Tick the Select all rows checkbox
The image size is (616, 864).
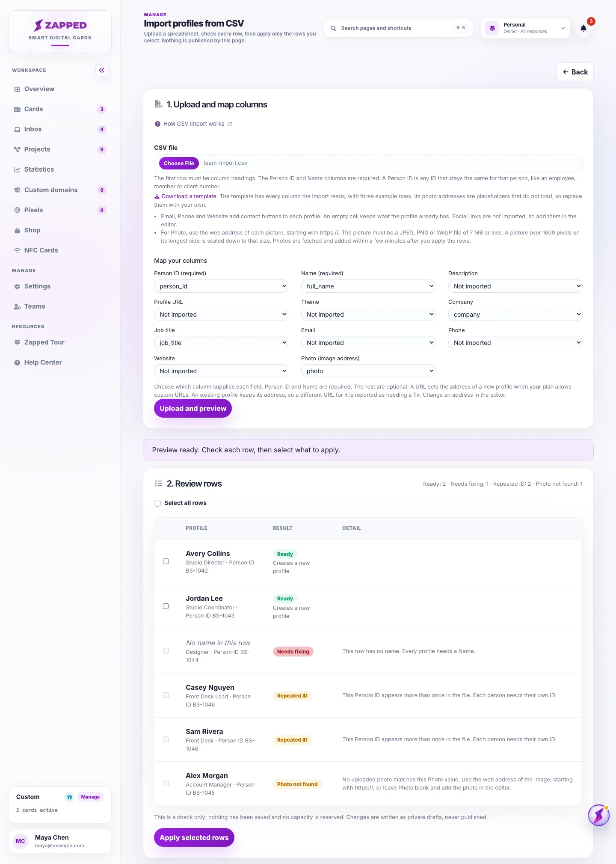(x=157, y=503)
